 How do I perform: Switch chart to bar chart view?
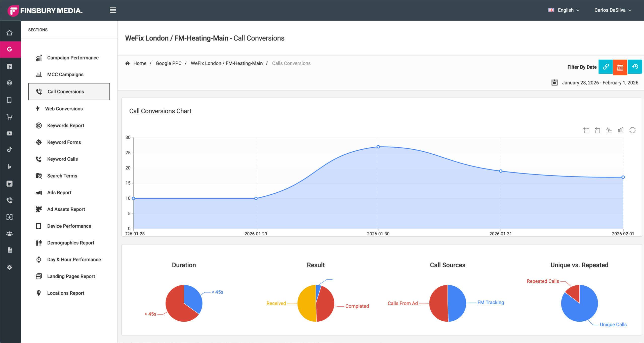tap(621, 130)
